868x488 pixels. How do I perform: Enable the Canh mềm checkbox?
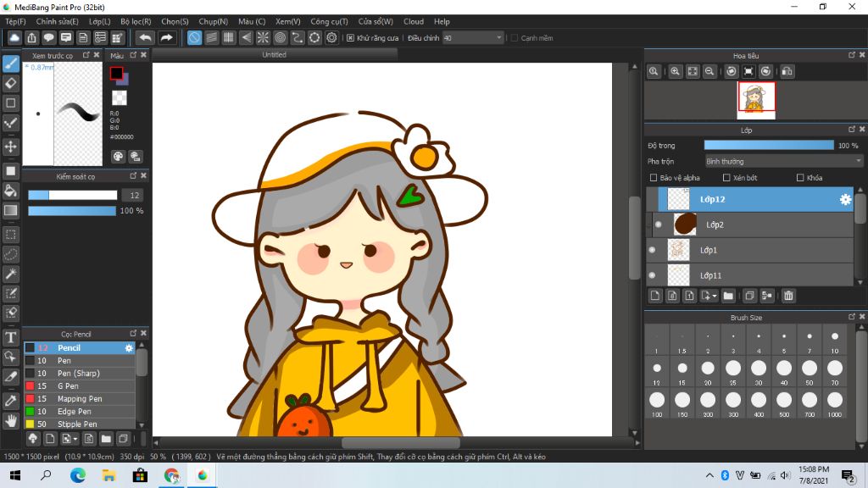pos(515,37)
